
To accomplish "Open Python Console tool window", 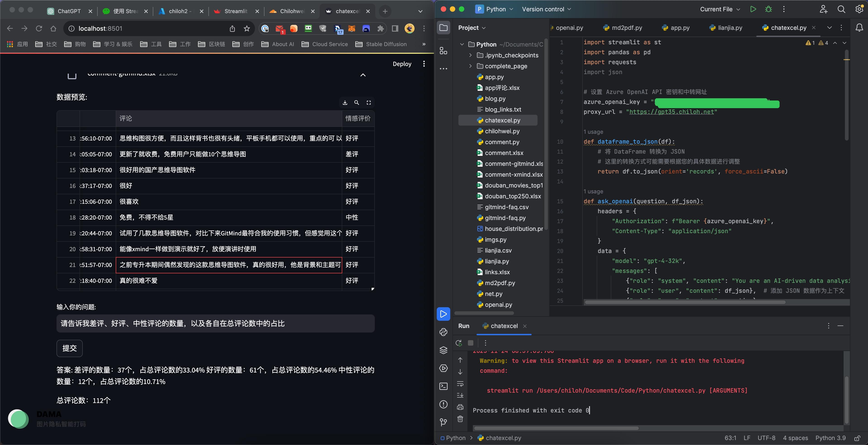I will (443, 332).
